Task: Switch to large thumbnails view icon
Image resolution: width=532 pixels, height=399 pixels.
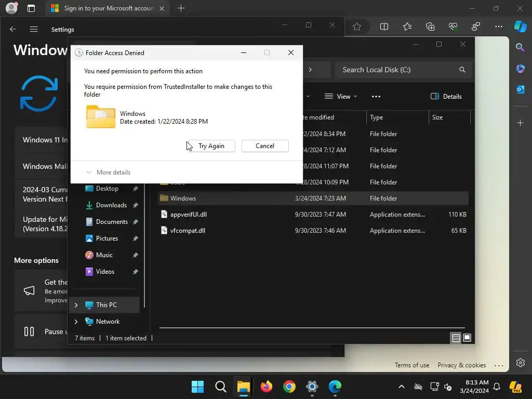Action: pos(467,338)
